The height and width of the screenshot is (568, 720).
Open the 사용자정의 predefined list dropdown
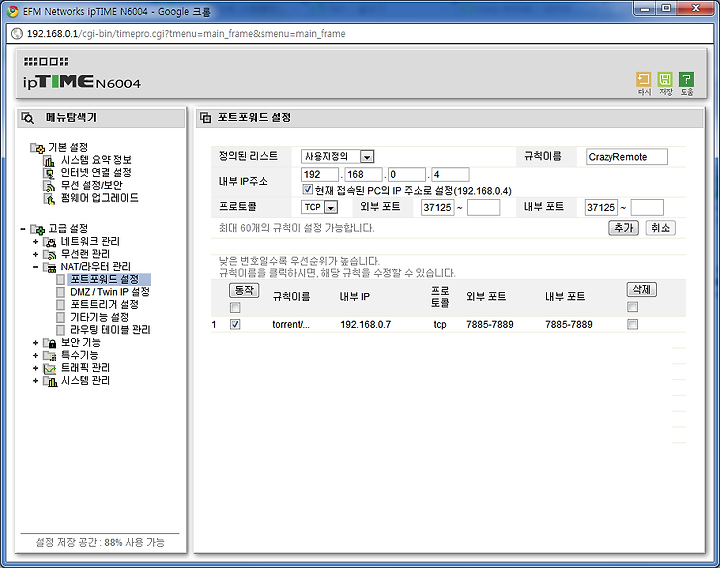tap(338, 157)
